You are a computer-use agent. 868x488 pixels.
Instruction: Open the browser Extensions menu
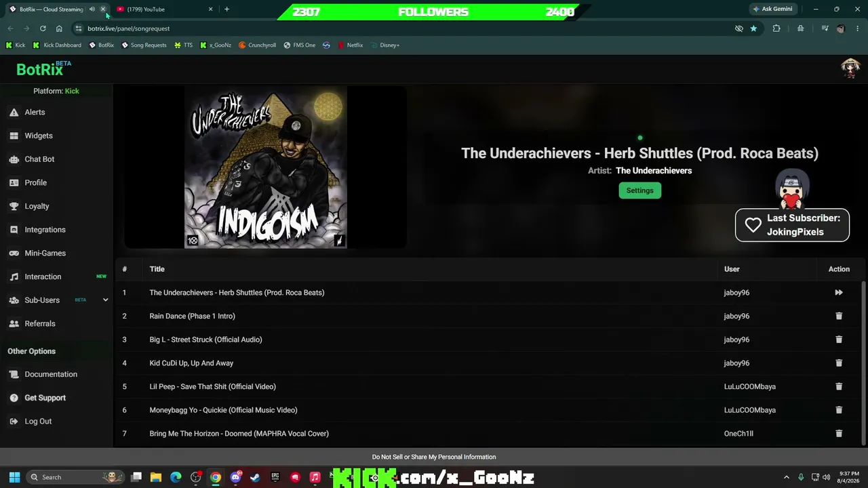776,28
